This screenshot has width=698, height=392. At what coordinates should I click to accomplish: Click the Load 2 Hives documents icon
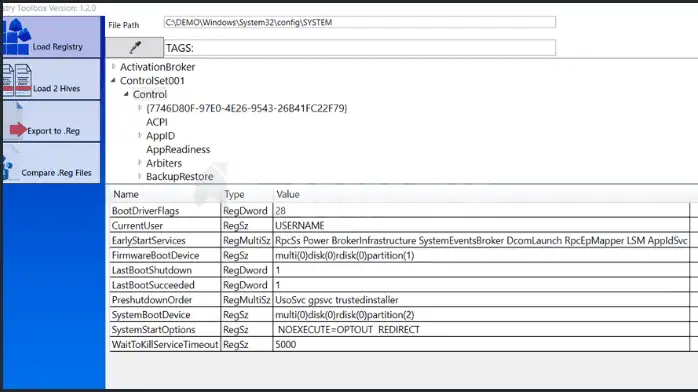[x=17, y=80]
